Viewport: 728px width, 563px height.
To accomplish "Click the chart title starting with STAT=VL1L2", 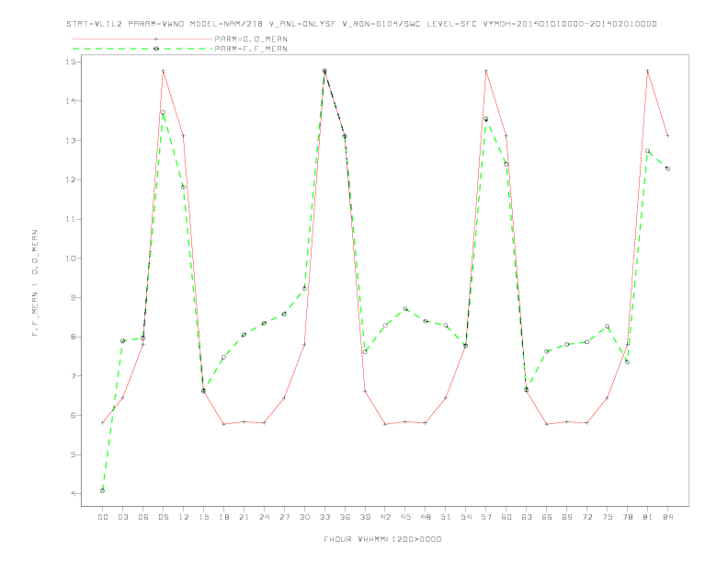I will tap(361, 24).
